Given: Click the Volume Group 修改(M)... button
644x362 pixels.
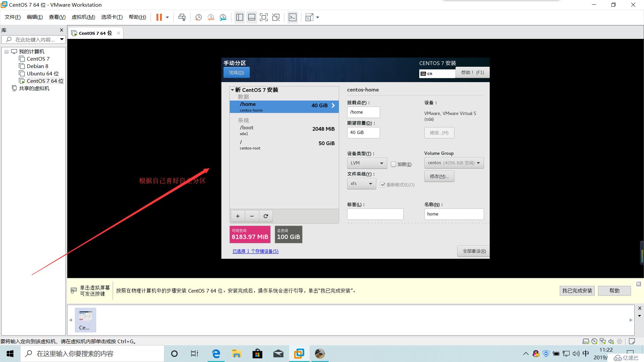Looking at the screenshot, I should tap(439, 176).
